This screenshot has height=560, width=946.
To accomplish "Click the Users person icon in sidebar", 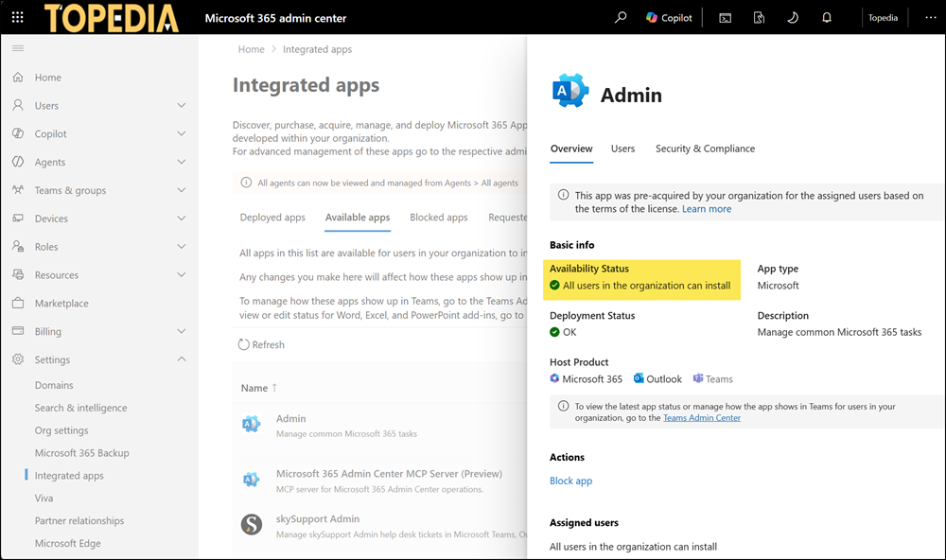I will click(18, 105).
